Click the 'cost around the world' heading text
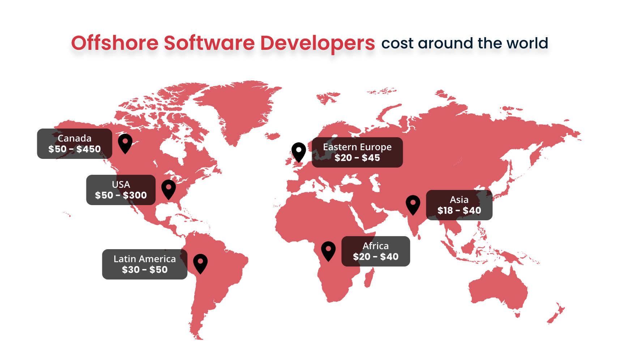Viewport: 619px width, 364px height. pos(465,43)
